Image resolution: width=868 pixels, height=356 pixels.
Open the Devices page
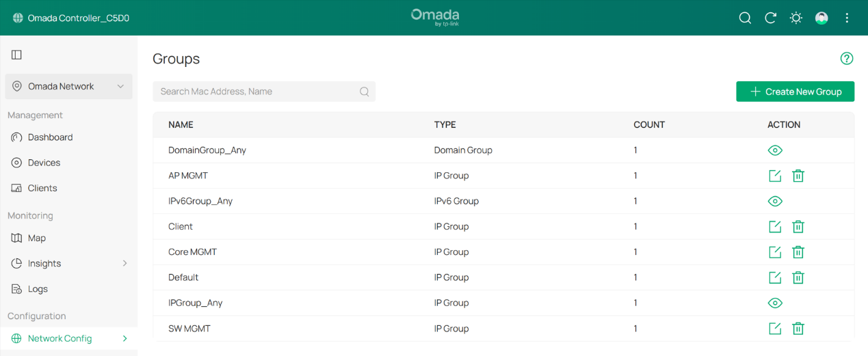coord(44,163)
